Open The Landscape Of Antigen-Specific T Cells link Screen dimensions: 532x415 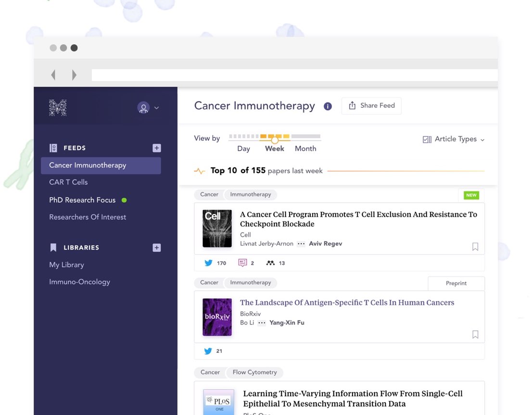[347, 302]
